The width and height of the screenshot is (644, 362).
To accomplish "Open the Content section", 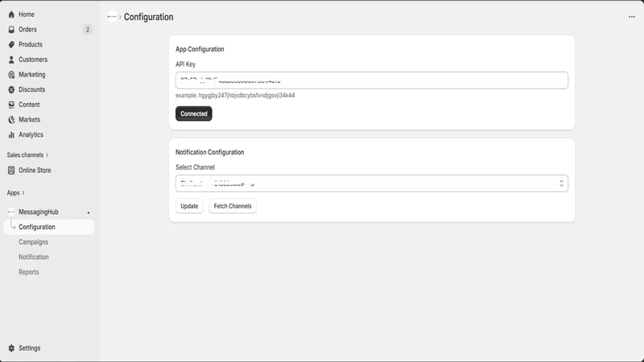I will point(29,105).
